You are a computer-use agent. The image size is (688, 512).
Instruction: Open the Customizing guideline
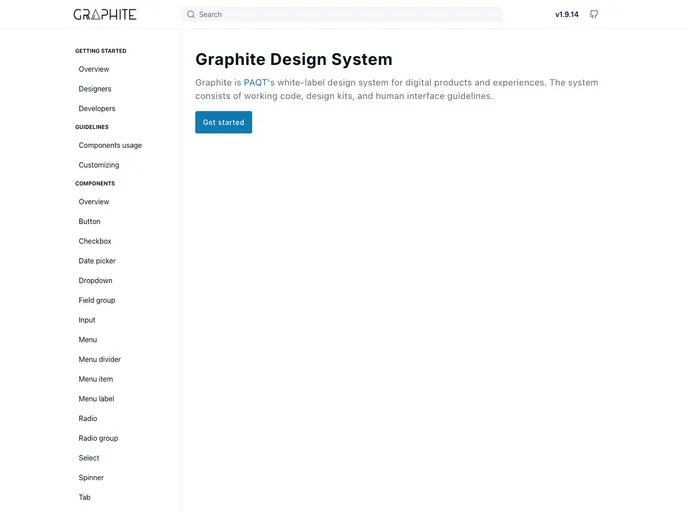tap(99, 165)
